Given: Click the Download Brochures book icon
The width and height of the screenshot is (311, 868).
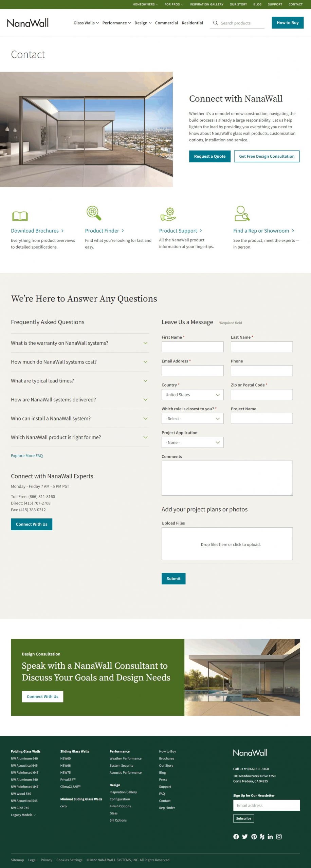Looking at the screenshot, I should [20, 215].
